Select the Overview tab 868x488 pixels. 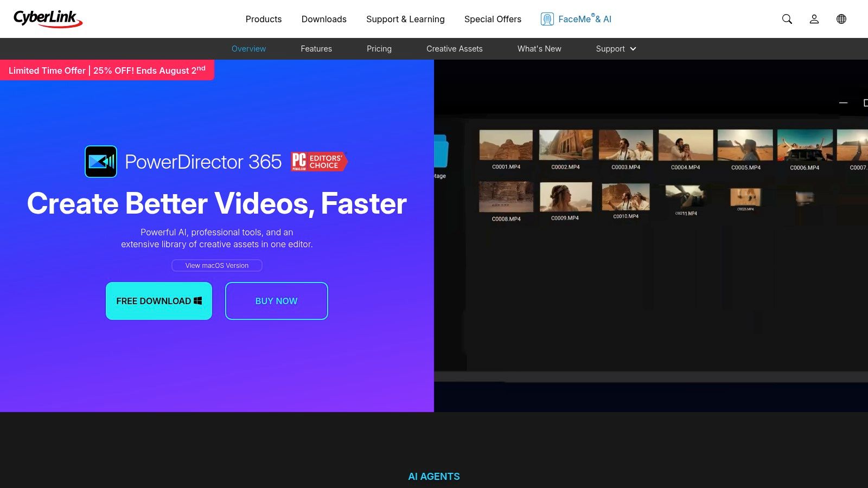pos(249,49)
